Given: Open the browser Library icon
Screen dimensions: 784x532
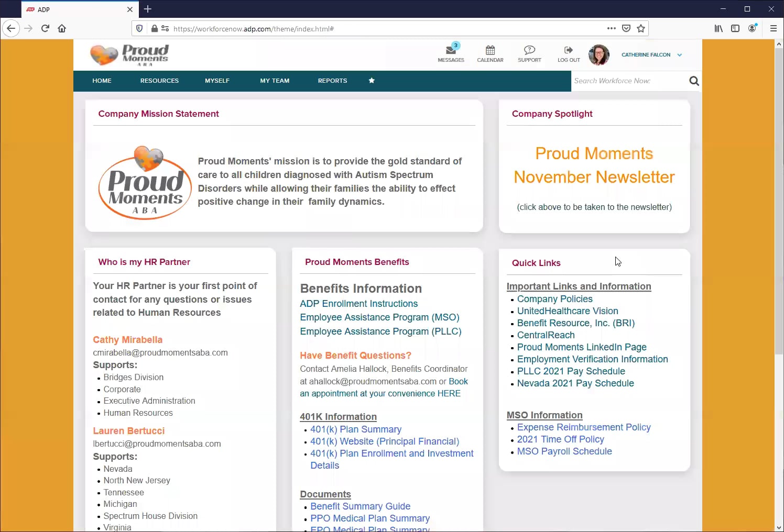Looking at the screenshot, I should coord(718,28).
